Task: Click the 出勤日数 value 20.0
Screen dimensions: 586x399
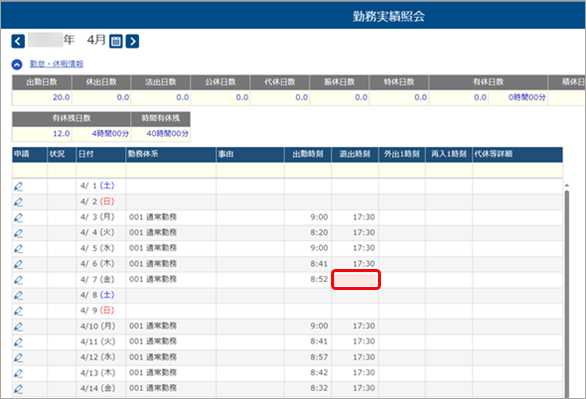Action: tap(61, 98)
